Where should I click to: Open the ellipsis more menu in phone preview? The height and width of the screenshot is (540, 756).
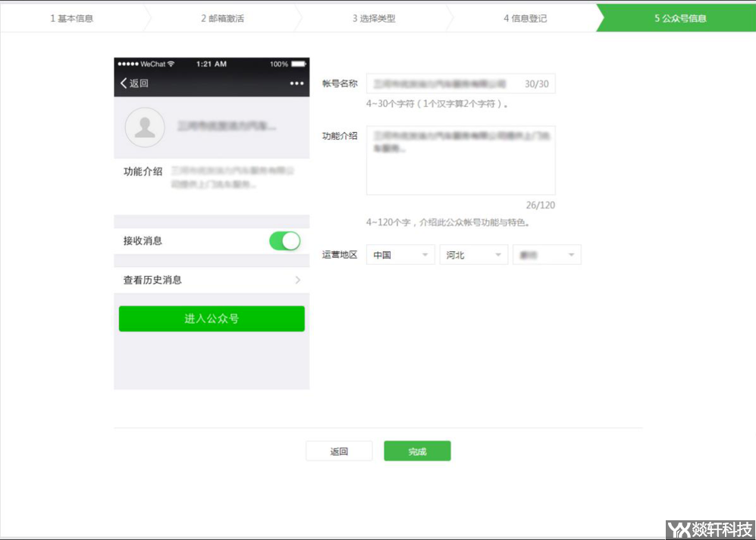[299, 83]
